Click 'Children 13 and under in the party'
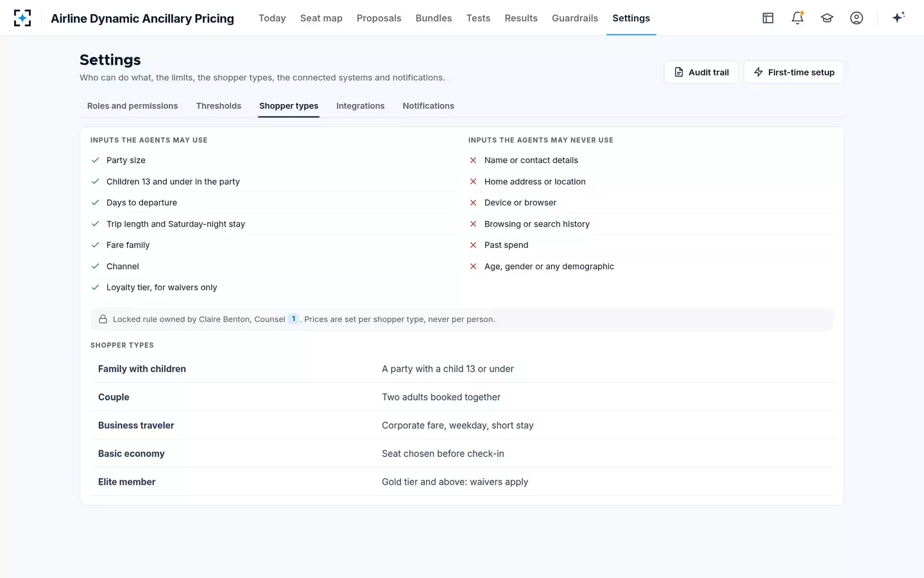 (x=173, y=182)
